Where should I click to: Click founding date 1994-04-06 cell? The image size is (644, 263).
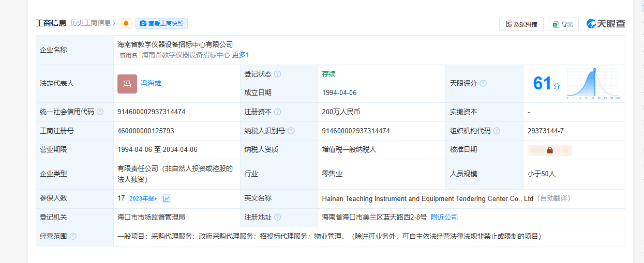339,93
